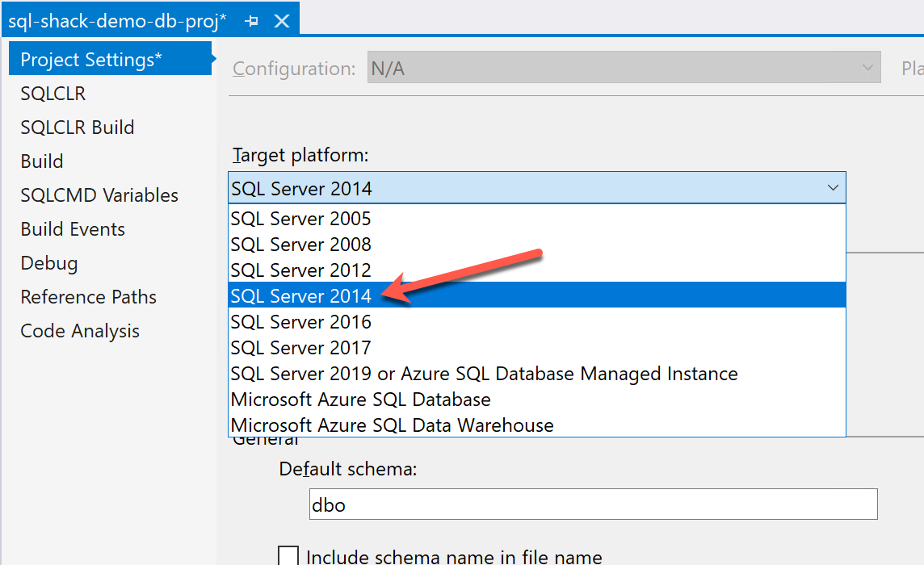Image resolution: width=924 pixels, height=565 pixels.
Task: Select SQL Server 2017 from dropdown
Action: coord(300,348)
